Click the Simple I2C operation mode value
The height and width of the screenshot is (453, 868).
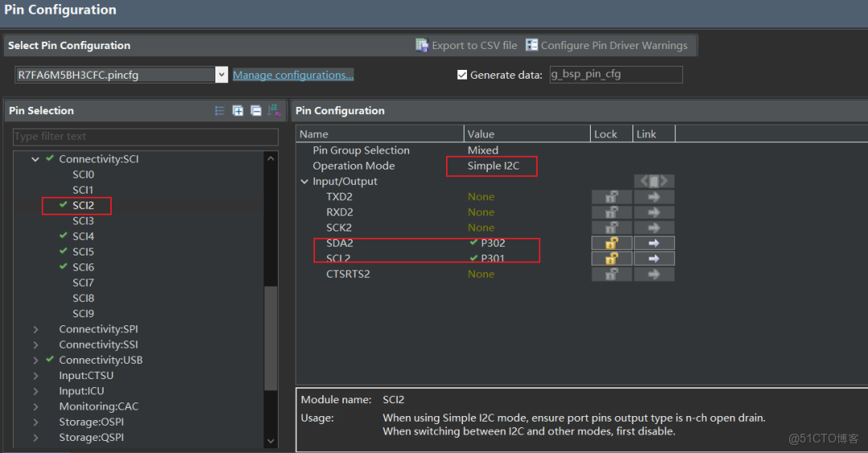[x=493, y=166]
